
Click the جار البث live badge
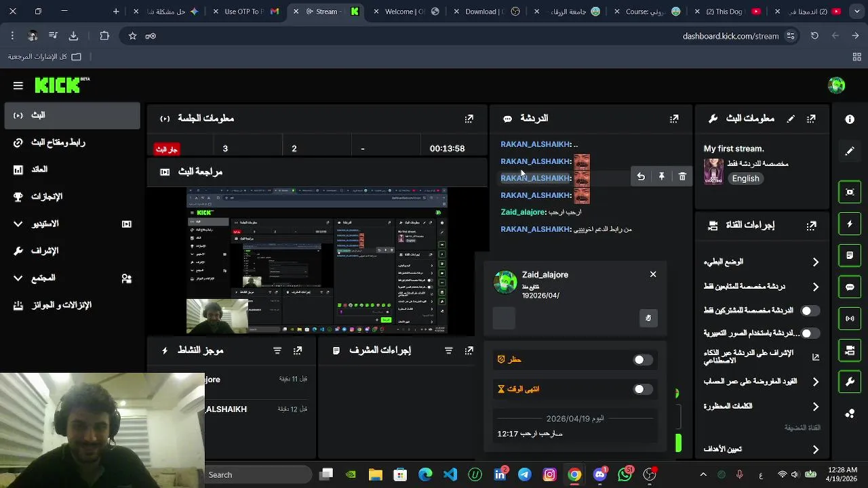click(x=167, y=149)
